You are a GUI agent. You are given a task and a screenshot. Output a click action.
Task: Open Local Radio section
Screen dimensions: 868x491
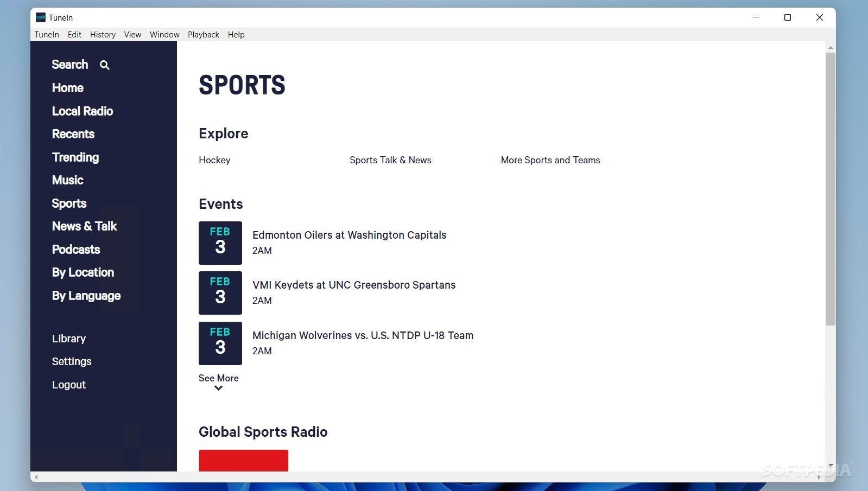pyautogui.click(x=83, y=111)
